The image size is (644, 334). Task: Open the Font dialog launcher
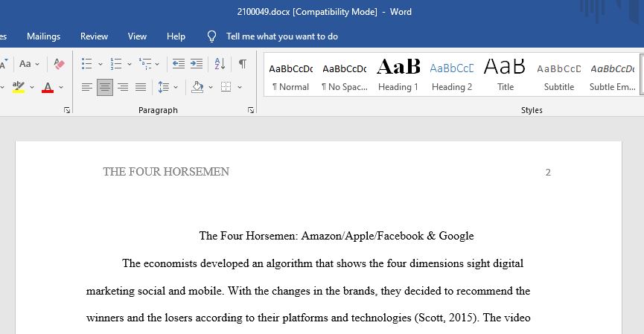(67, 110)
